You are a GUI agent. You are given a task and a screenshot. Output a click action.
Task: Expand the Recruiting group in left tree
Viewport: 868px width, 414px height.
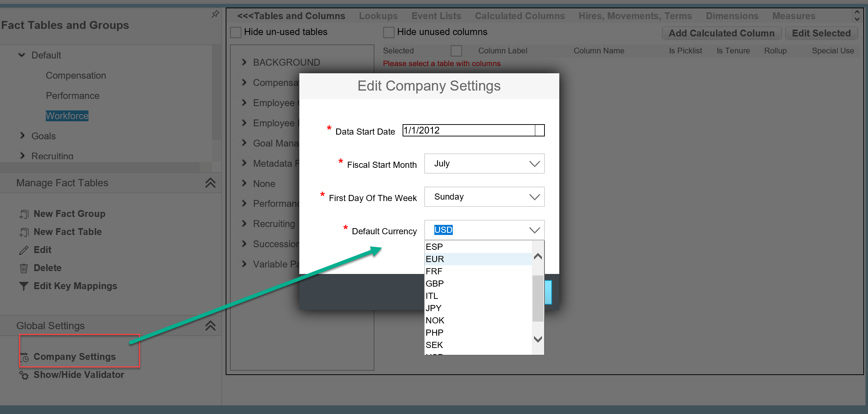22,156
